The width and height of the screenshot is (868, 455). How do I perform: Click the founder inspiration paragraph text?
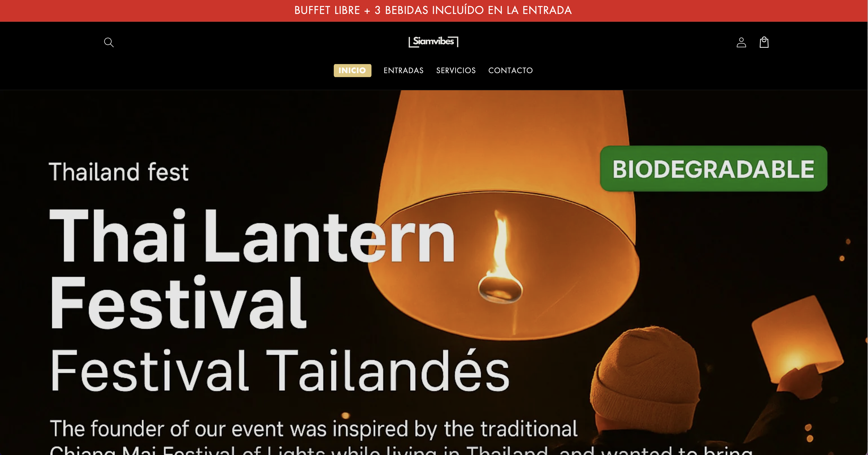(x=400, y=436)
